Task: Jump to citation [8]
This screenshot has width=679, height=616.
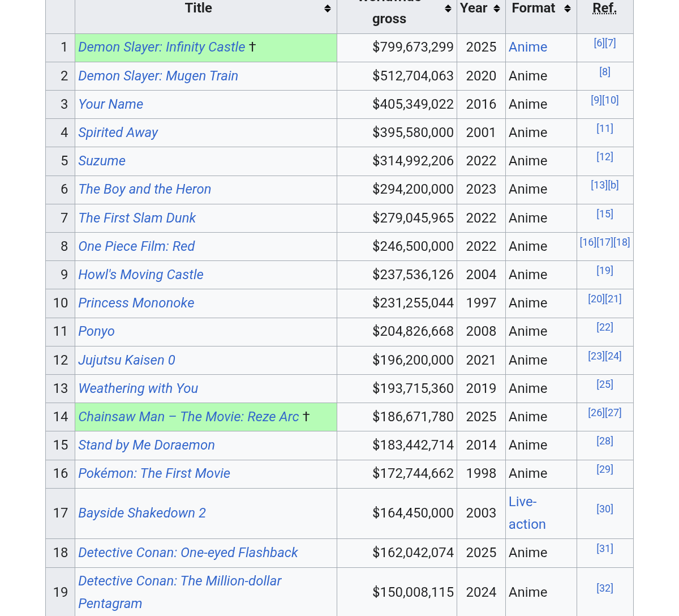Action: [x=605, y=72]
